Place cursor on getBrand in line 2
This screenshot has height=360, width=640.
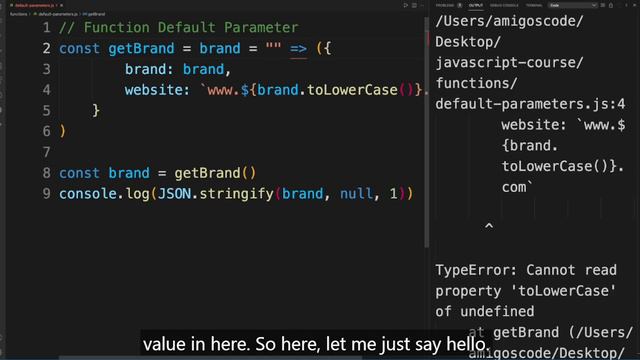[141, 49]
